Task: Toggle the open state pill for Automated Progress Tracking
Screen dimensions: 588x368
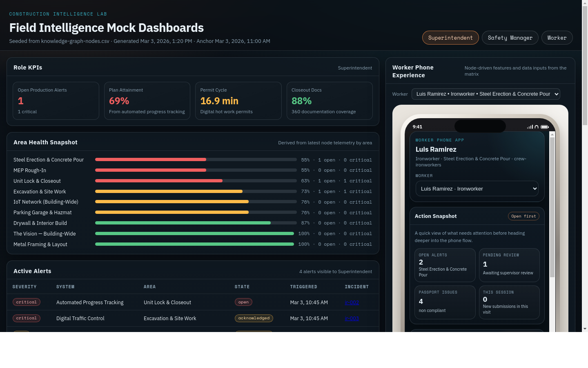Action: 243,302
